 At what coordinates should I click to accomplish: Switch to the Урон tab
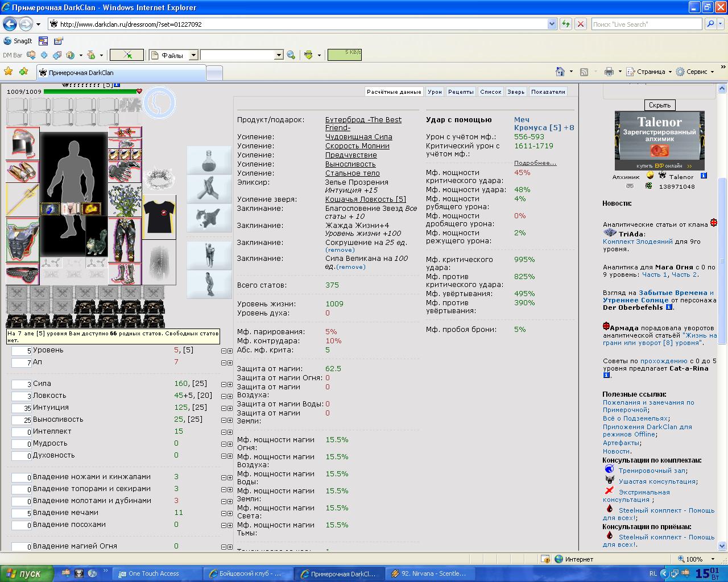coord(435,92)
